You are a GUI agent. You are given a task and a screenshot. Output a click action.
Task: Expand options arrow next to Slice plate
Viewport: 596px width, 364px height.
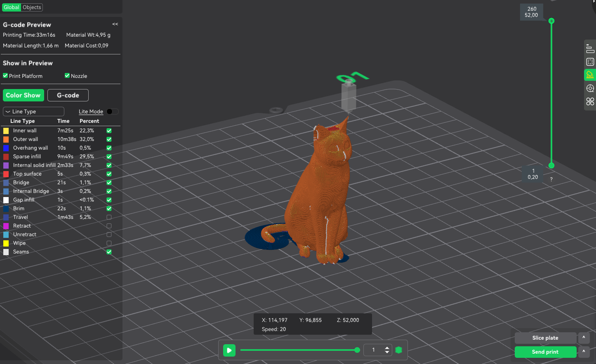pyautogui.click(x=584, y=338)
